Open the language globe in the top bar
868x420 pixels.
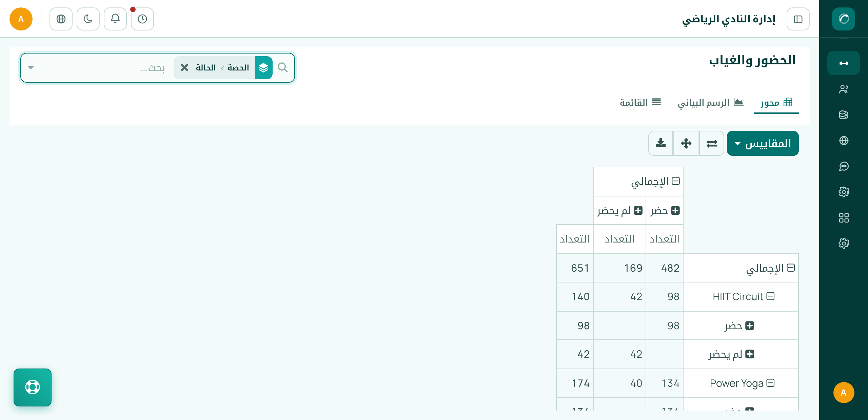click(61, 19)
